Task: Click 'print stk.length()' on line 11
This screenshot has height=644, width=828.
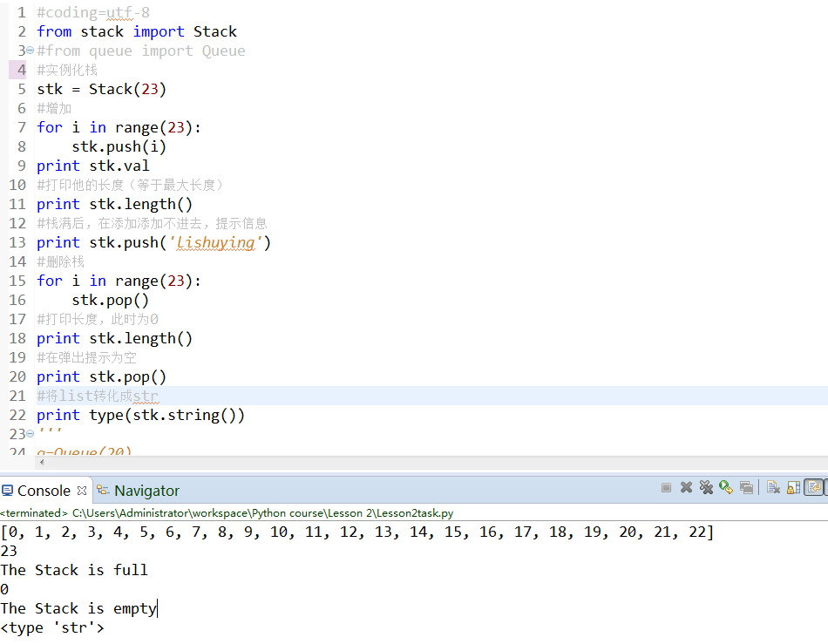Action: coord(114,204)
